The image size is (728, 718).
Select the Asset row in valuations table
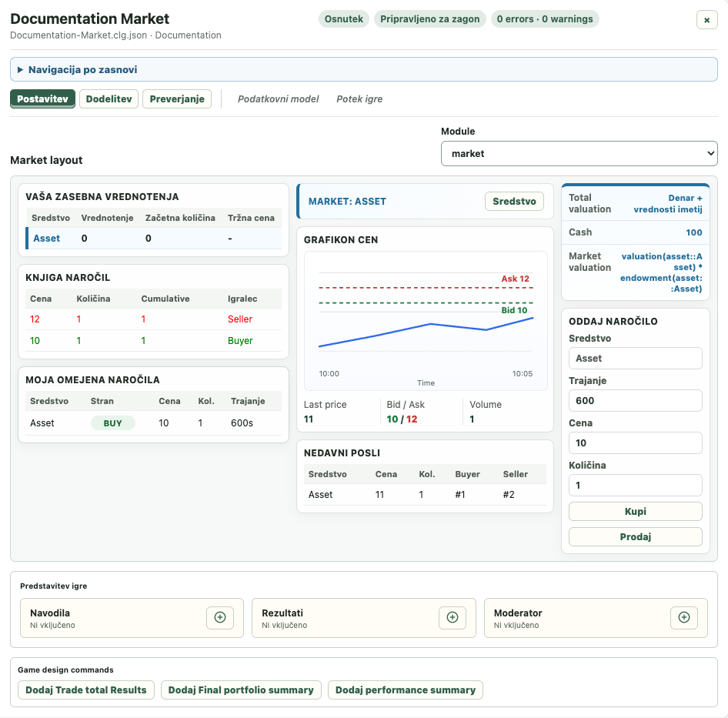pyautogui.click(x=154, y=239)
